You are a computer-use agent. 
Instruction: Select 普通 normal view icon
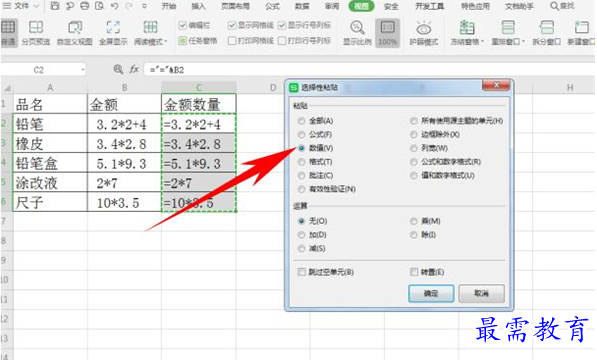(8, 27)
